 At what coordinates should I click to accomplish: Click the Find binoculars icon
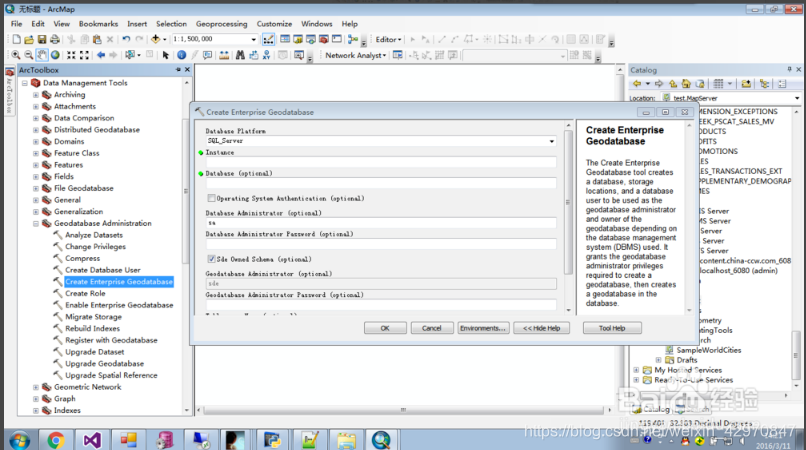pyautogui.click(x=240, y=55)
